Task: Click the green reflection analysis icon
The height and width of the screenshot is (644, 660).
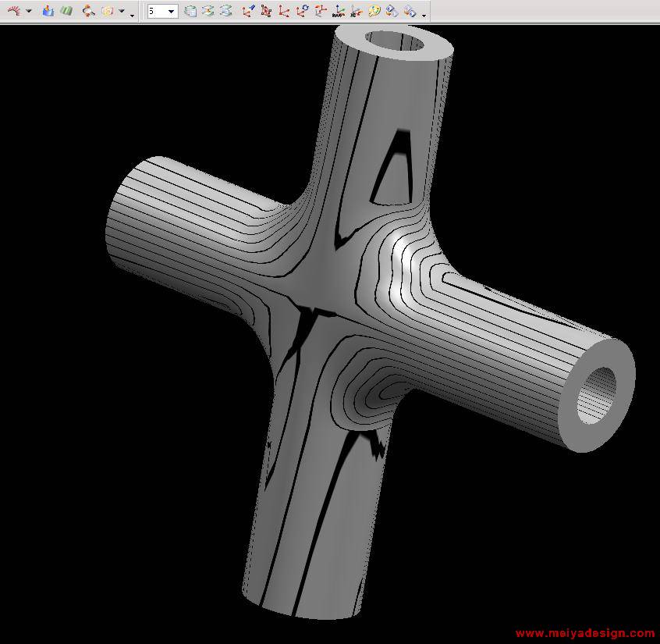Action: click(x=66, y=11)
